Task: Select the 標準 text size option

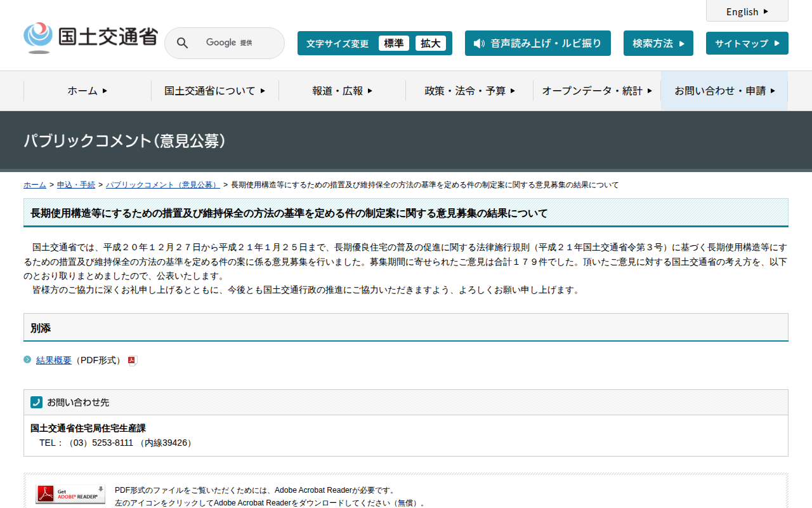Action: coord(393,43)
